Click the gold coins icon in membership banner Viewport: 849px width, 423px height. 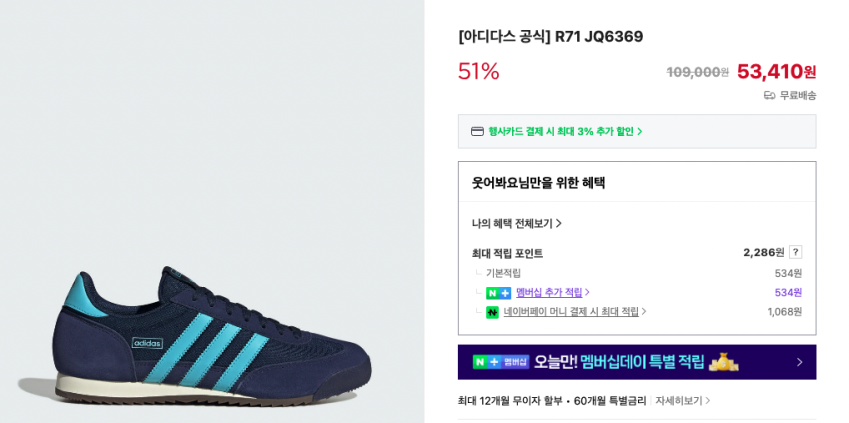point(724,361)
